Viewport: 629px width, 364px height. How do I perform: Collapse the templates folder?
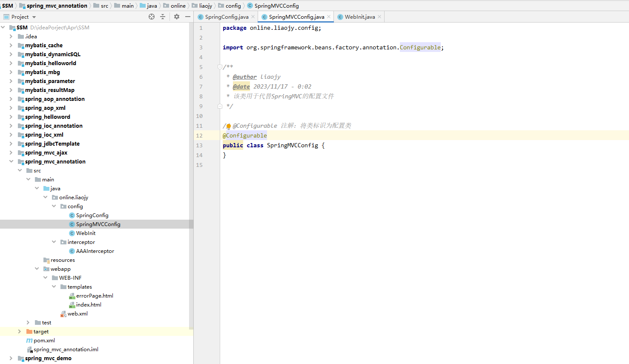(54, 287)
